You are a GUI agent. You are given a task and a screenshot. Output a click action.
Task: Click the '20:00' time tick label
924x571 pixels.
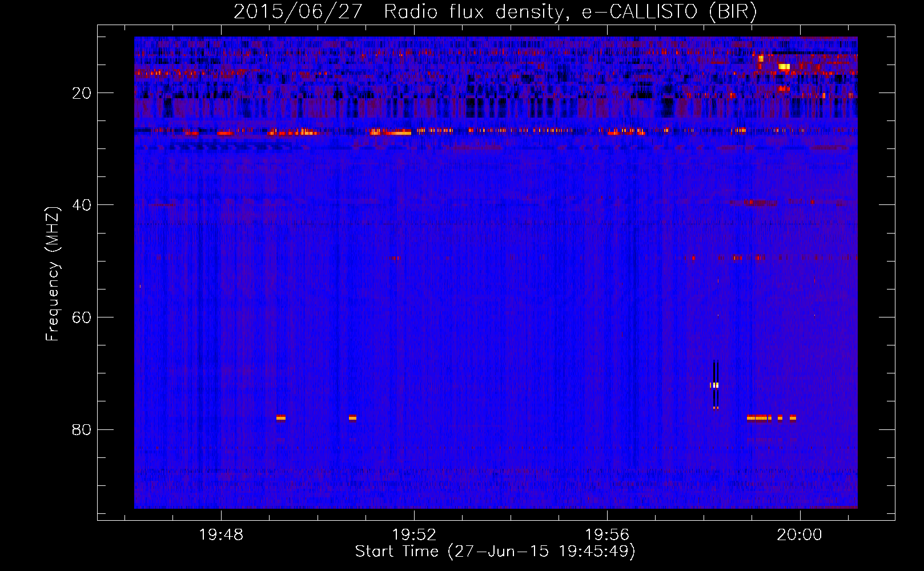[x=799, y=535]
